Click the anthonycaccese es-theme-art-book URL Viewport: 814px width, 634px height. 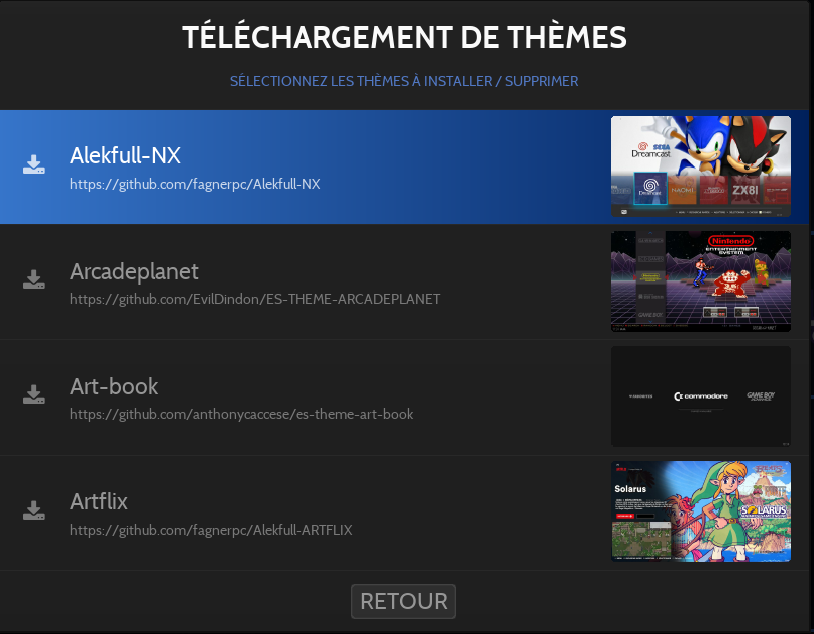(x=241, y=414)
